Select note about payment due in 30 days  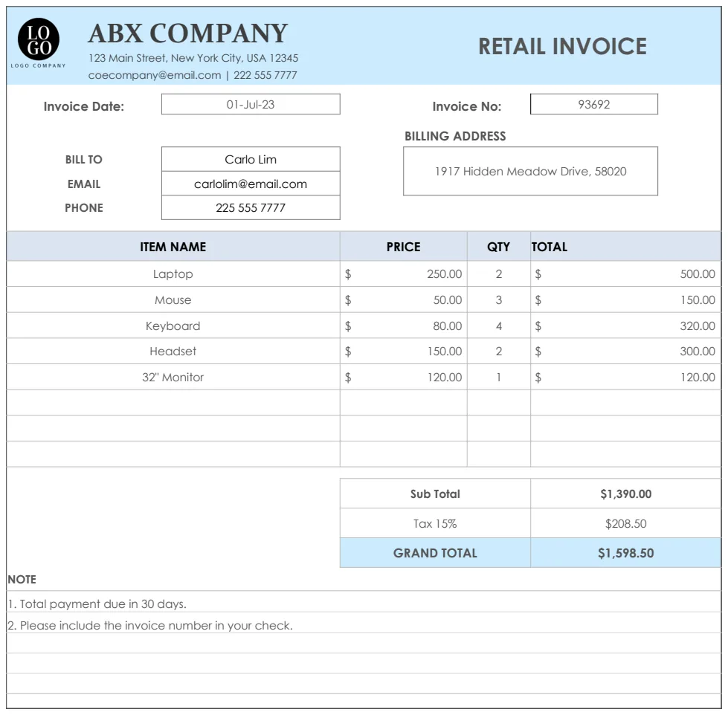point(97,604)
